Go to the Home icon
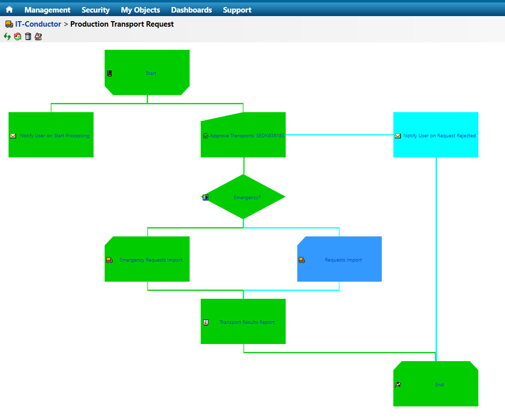This screenshot has width=505, height=420. pyautogui.click(x=9, y=10)
